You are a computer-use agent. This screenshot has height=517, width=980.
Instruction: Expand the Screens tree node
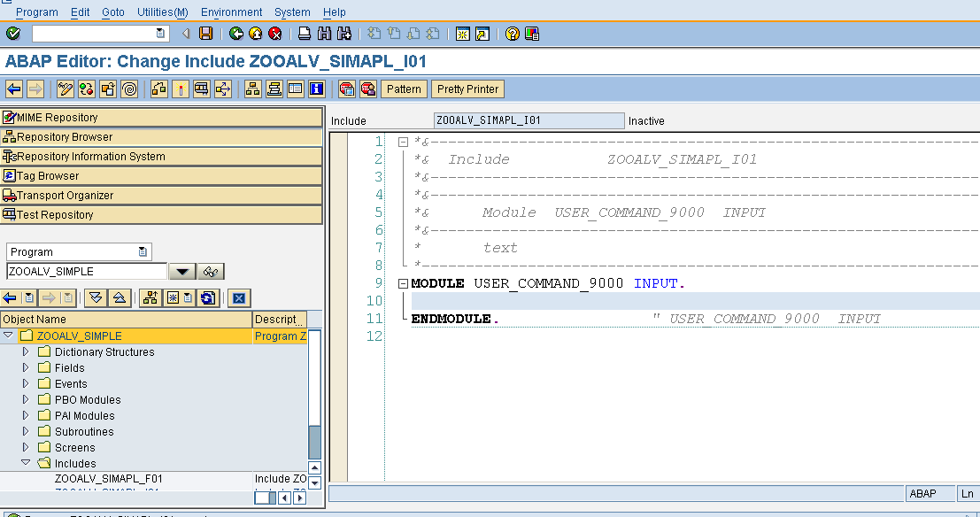click(26, 447)
